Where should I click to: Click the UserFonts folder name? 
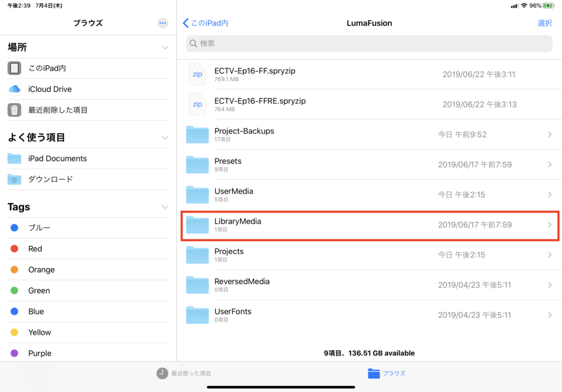(233, 311)
